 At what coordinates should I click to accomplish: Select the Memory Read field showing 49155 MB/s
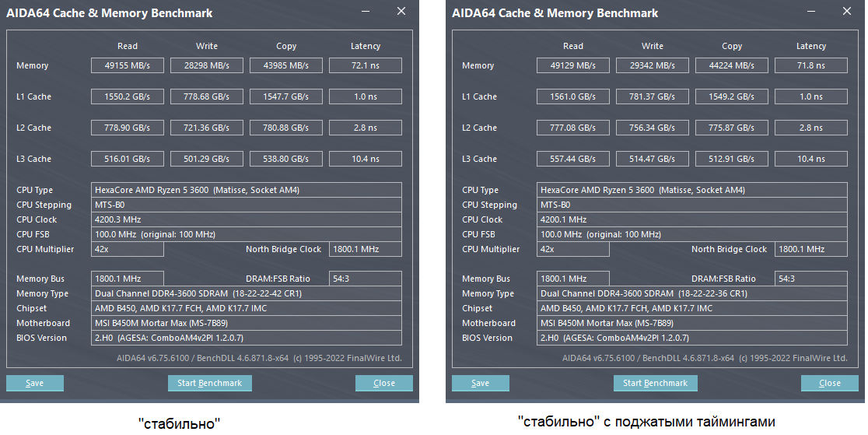[128, 65]
